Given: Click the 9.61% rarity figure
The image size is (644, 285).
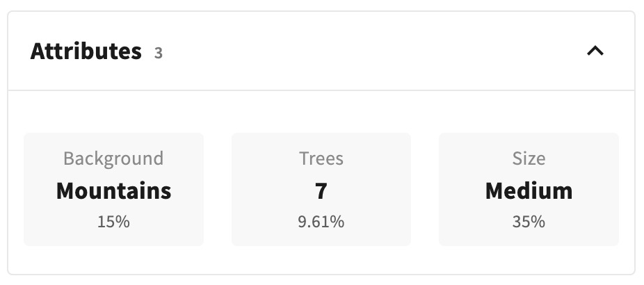Looking at the screenshot, I should click(321, 222).
